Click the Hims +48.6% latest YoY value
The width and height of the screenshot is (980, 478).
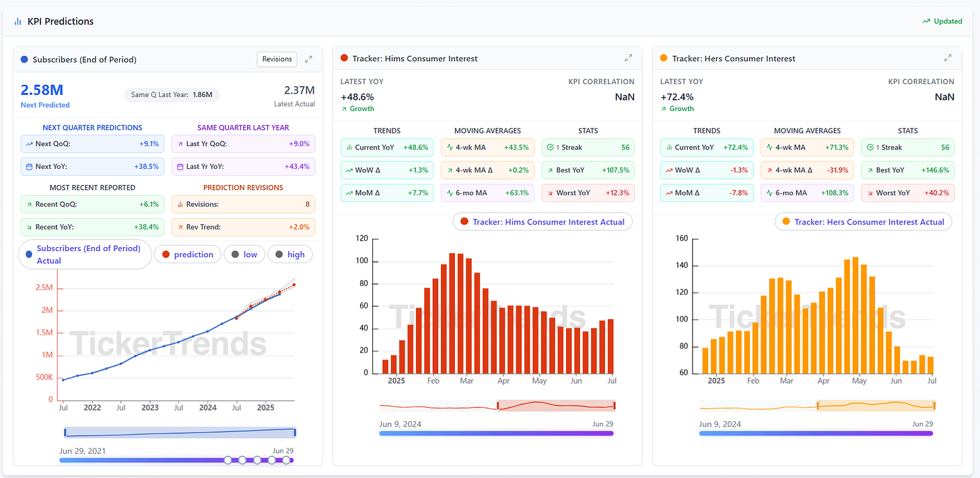coord(357,97)
